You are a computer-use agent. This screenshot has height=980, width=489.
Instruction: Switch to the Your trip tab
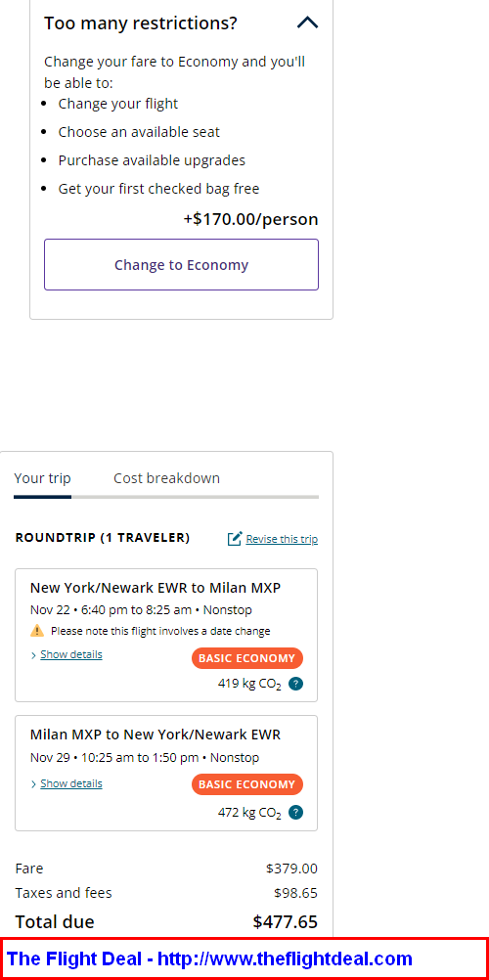tap(42, 478)
